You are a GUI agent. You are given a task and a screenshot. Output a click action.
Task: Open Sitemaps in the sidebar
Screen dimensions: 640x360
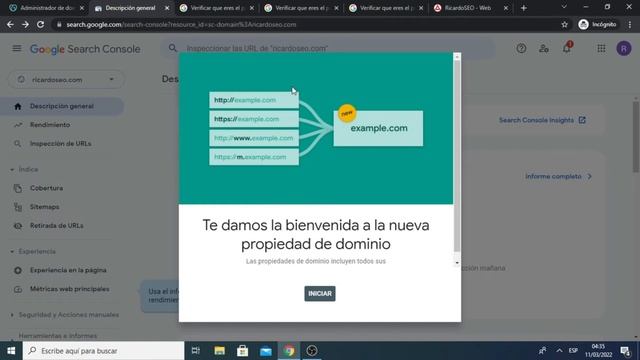pos(44,207)
